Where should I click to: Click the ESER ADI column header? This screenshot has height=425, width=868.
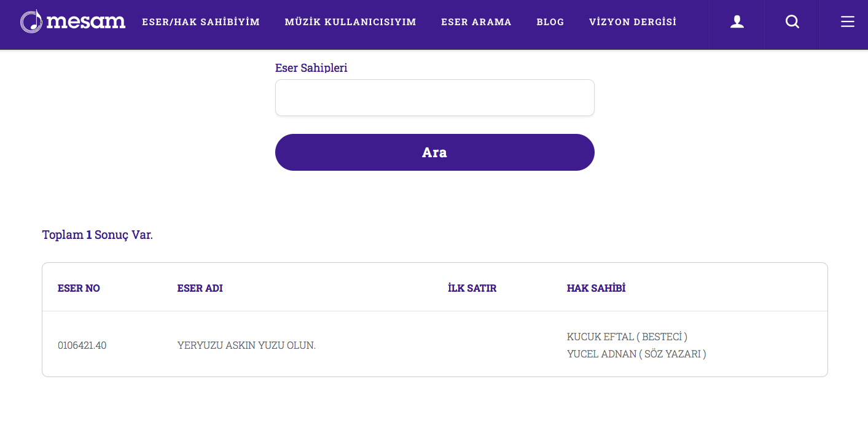pyautogui.click(x=200, y=288)
